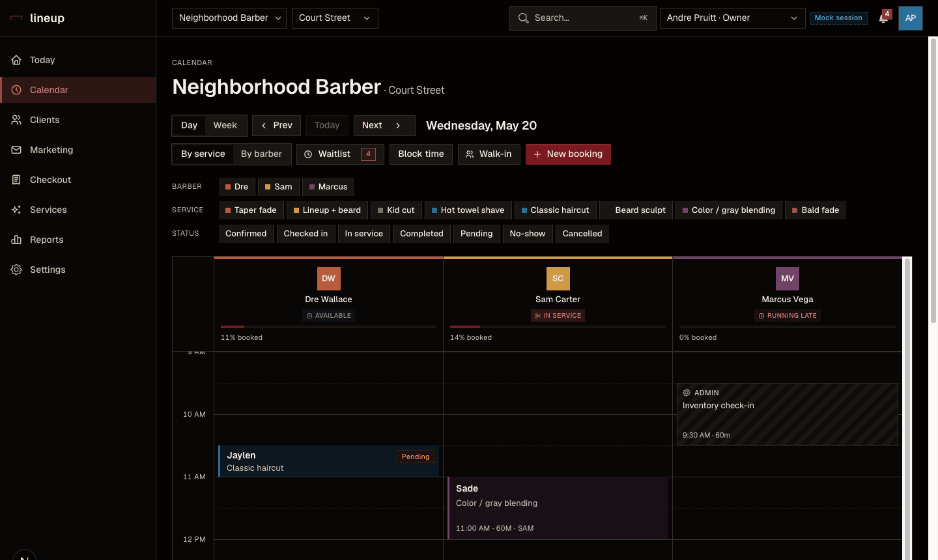The height and width of the screenshot is (560, 938).
Task: Toggle the Beard sculpt service filter
Action: (x=636, y=210)
